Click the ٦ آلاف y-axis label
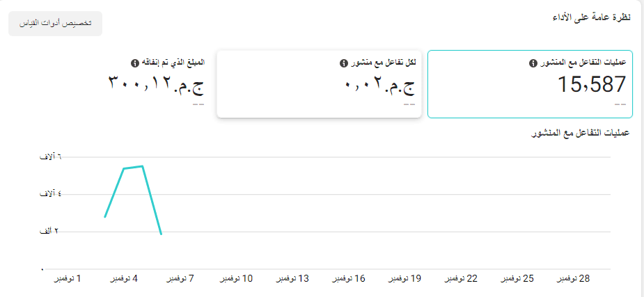This screenshot has height=297, width=644. tap(50, 156)
